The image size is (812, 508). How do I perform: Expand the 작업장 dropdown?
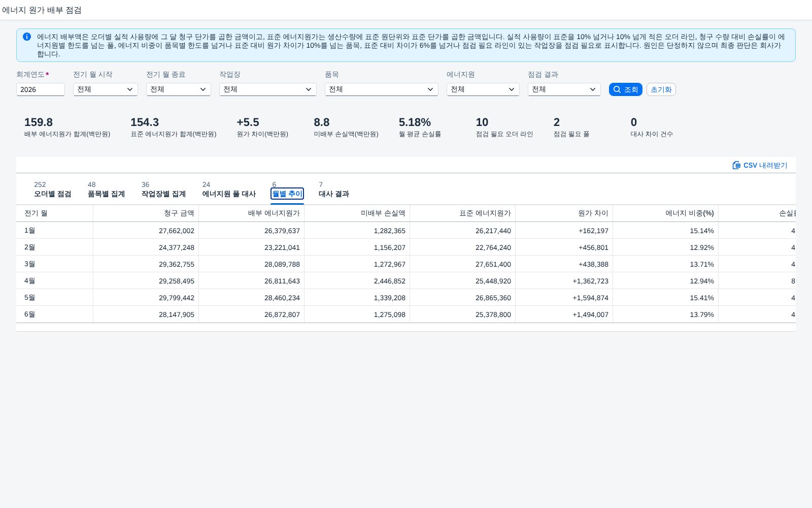(x=268, y=89)
